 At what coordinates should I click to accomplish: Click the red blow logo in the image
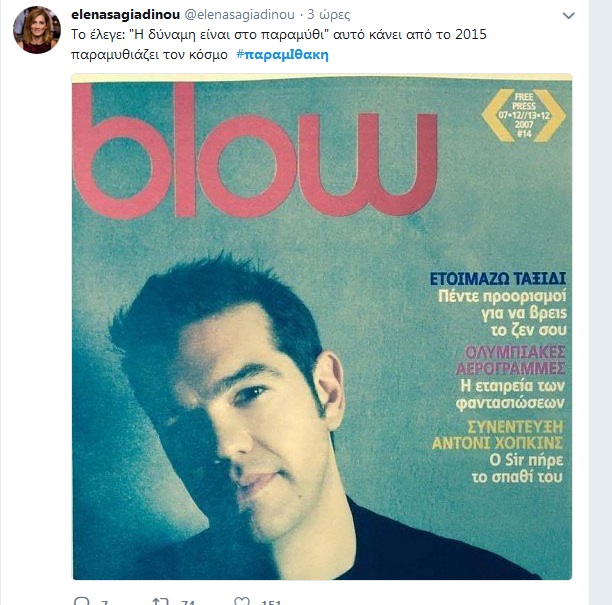pyautogui.click(x=256, y=151)
